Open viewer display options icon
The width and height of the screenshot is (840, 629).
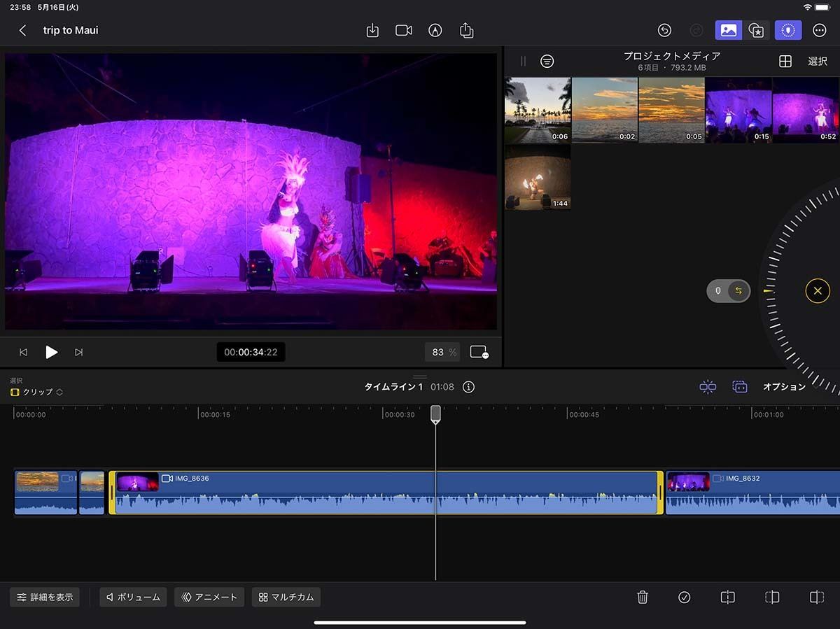pos(479,352)
